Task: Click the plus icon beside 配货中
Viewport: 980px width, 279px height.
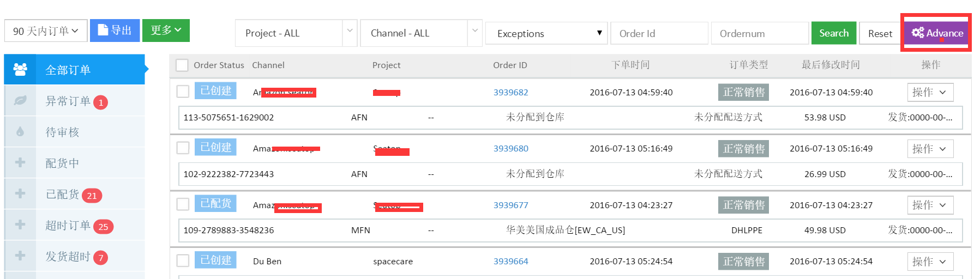Action: (20, 162)
